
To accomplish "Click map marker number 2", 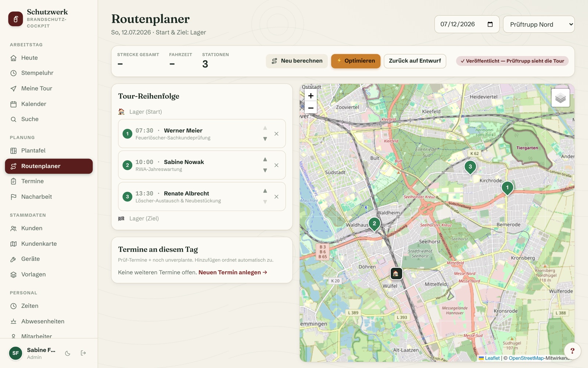I will click(374, 224).
